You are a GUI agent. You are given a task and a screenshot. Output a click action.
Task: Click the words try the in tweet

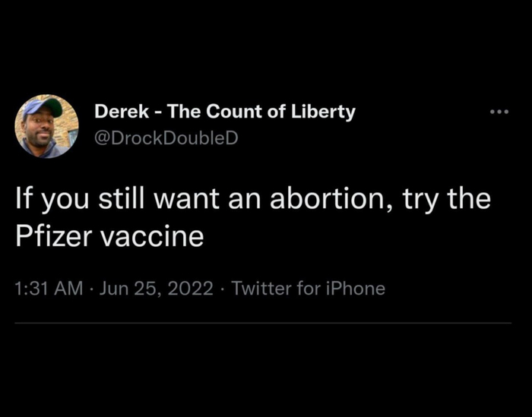[447, 199]
